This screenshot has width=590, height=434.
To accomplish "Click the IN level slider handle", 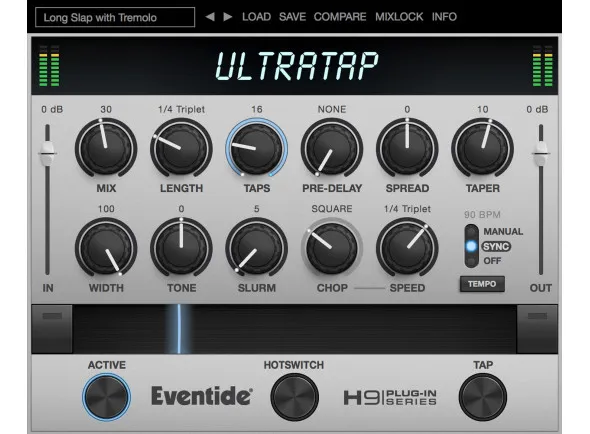I will (x=47, y=153).
